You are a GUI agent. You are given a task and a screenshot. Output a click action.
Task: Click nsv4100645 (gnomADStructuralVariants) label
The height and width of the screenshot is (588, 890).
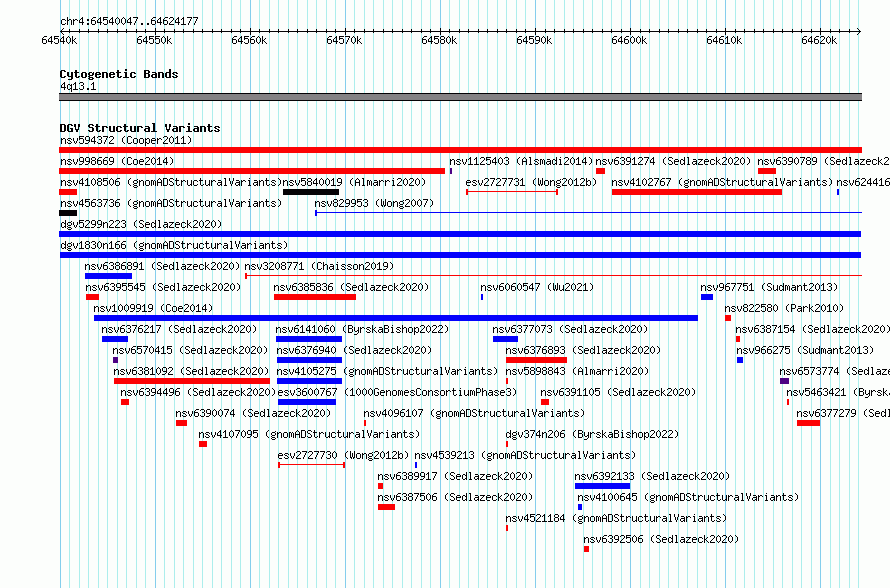tap(688, 497)
